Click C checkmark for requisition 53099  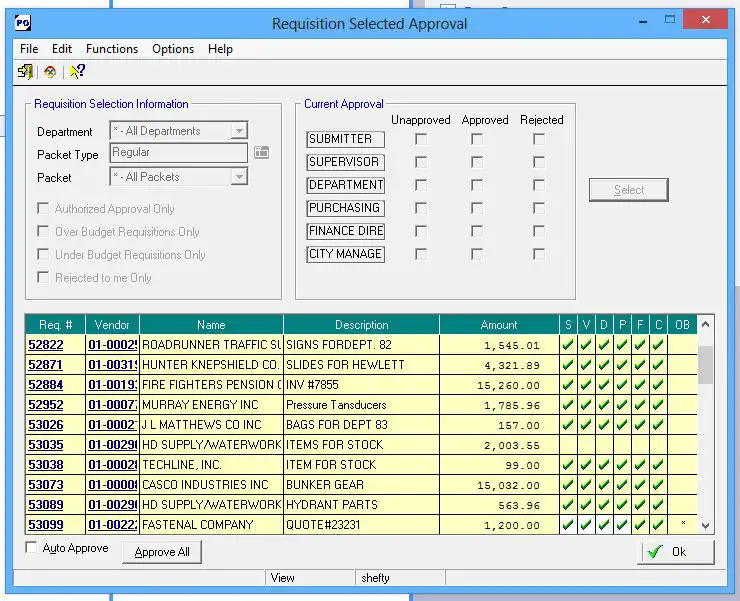[x=658, y=525]
